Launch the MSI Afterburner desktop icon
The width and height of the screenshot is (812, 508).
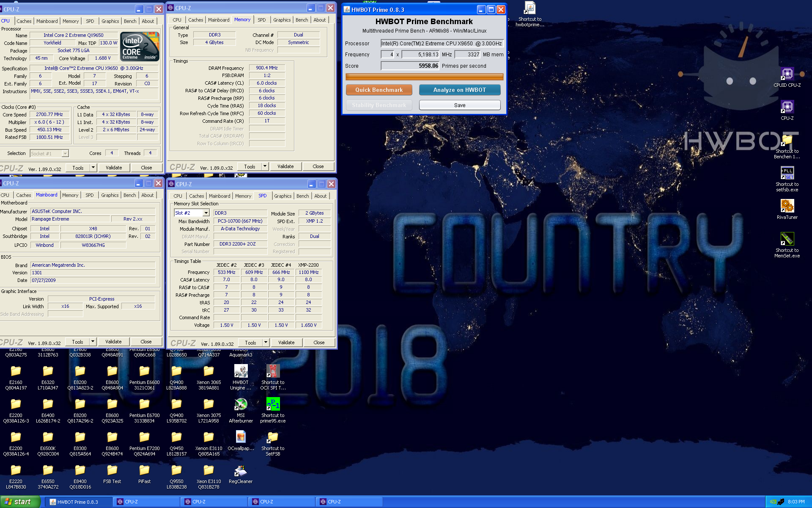(x=241, y=410)
